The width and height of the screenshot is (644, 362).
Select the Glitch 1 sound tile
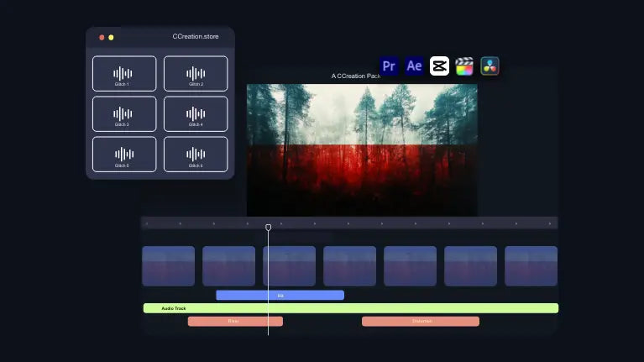point(123,74)
